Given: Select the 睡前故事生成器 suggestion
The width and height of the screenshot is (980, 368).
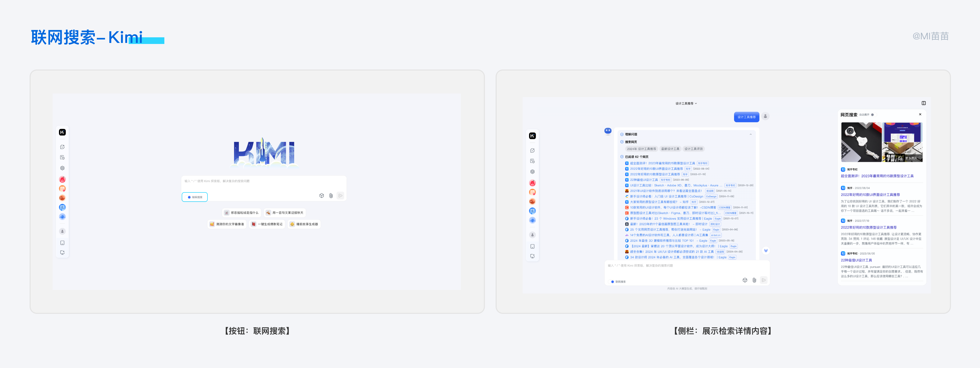Looking at the screenshot, I should tap(304, 224).
